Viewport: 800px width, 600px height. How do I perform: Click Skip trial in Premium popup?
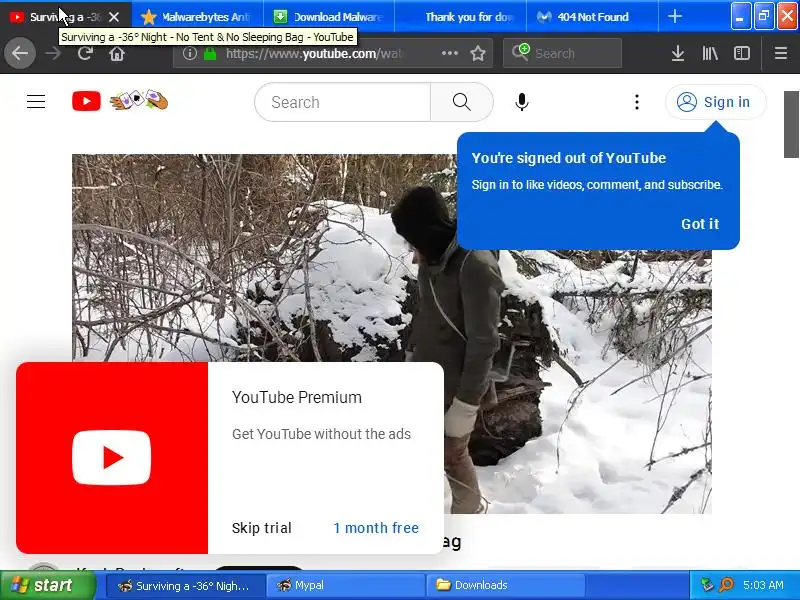(261, 528)
